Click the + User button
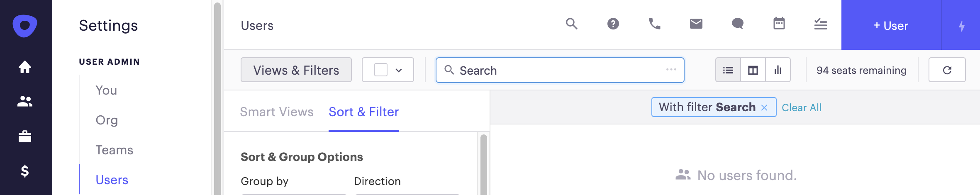The width and height of the screenshot is (980, 195). (891, 26)
